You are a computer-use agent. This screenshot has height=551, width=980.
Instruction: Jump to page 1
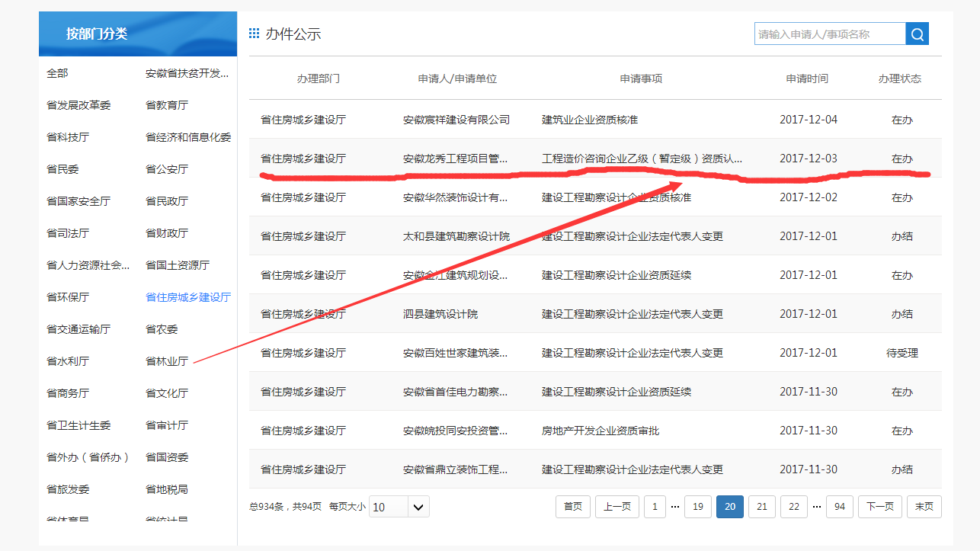(x=655, y=507)
